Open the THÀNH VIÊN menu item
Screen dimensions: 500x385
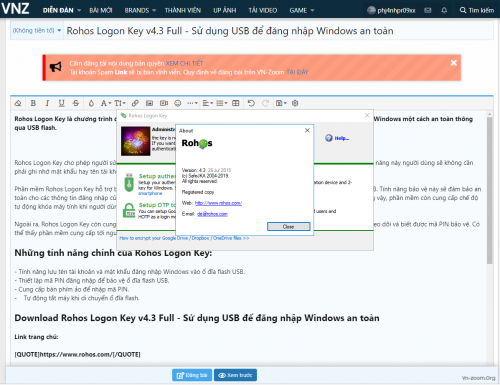tap(183, 10)
